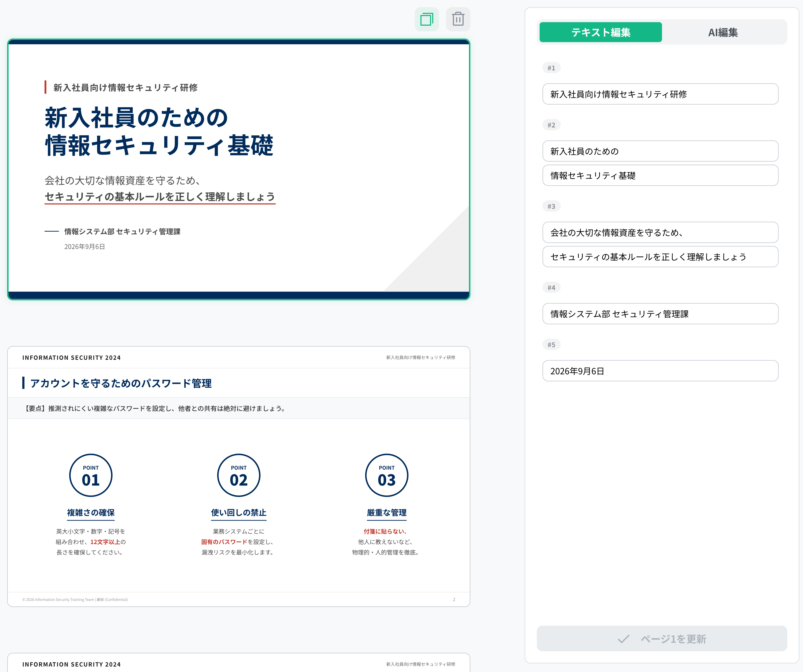Click the slide title アカウントを守るためのパスワード管理
Image resolution: width=803 pixels, height=672 pixels.
[x=121, y=383]
